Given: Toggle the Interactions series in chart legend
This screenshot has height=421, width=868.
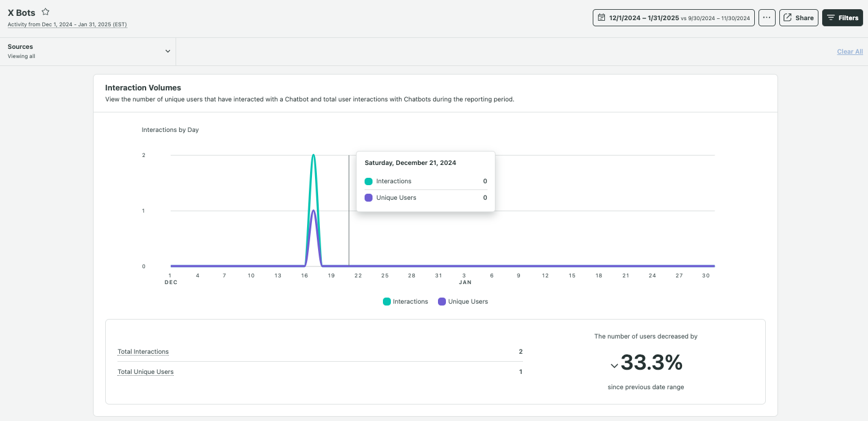Looking at the screenshot, I should (406, 301).
